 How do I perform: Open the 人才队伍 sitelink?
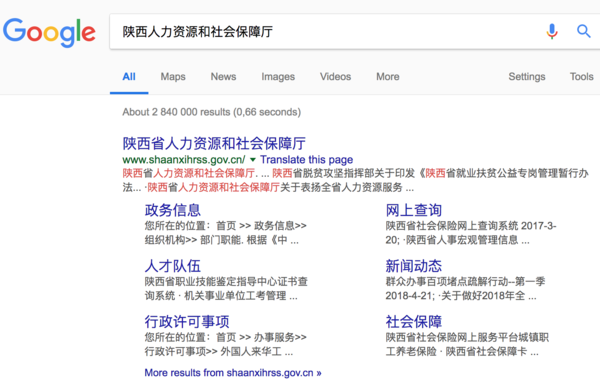tap(173, 266)
